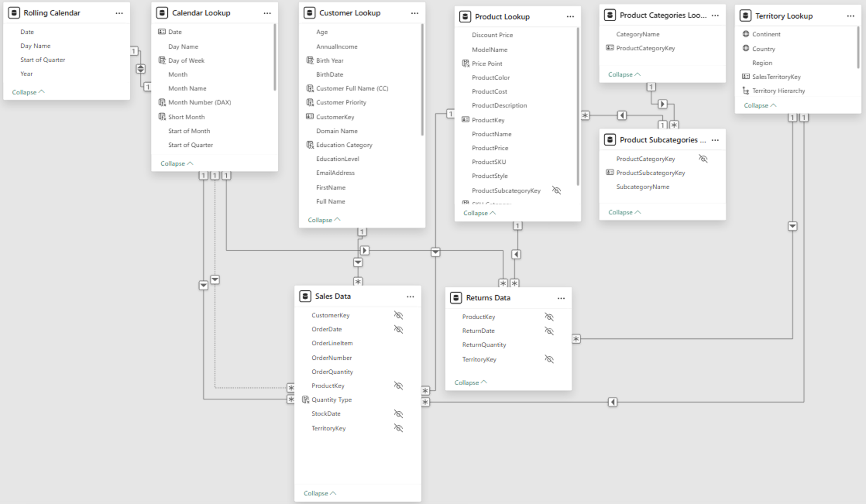Click the globe icon beside Country
Viewport: 866px width, 504px height.
[746, 48]
